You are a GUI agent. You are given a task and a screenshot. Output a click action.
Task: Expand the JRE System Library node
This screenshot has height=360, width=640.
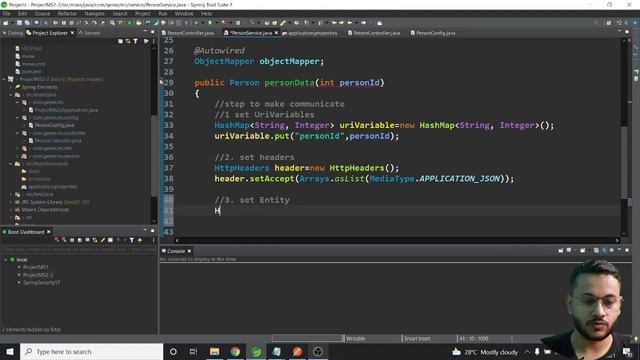[11, 202]
